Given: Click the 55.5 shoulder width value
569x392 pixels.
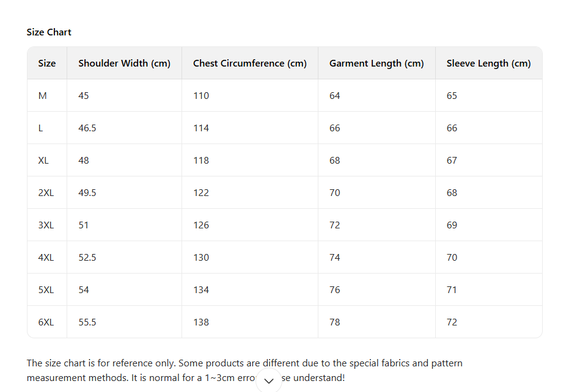Looking at the screenshot, I should pos(87,322).
